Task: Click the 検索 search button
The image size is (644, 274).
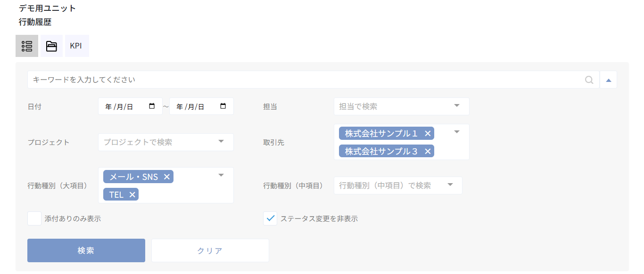Action: pos(86,250)
